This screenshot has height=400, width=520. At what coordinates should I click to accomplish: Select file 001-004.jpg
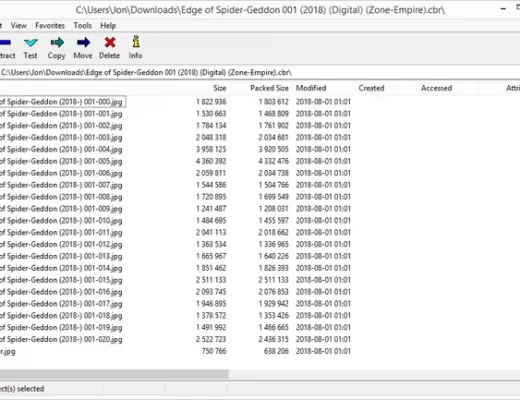tap(61, 149)
